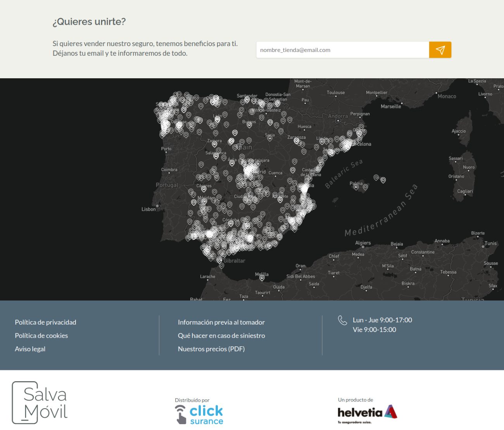Image resolution: width=504 pixels, height=430 pixels.
Task: Select the dimmer left pin on Ibiza
Action: [x=376, y=177]
